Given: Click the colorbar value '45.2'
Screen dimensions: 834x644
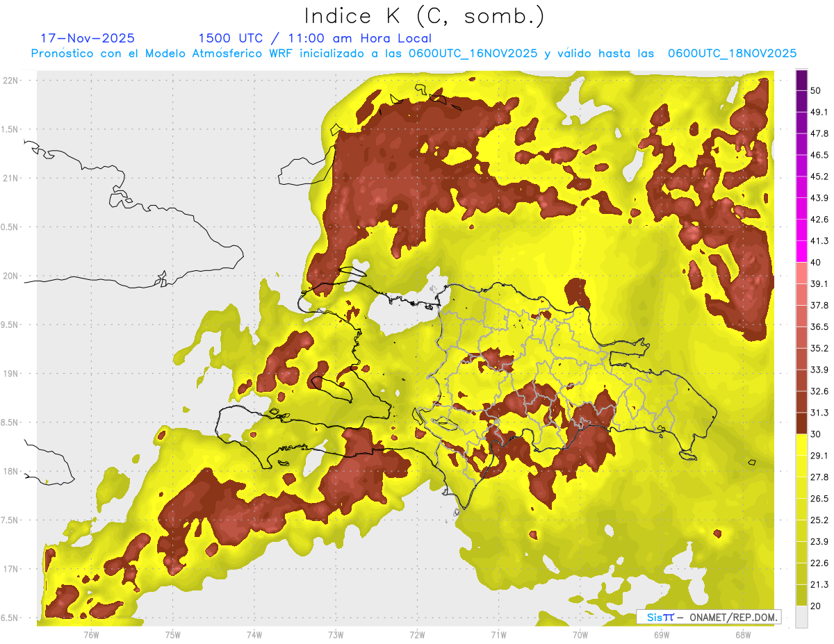Looking at the screenshot, I should pos(819,176).
